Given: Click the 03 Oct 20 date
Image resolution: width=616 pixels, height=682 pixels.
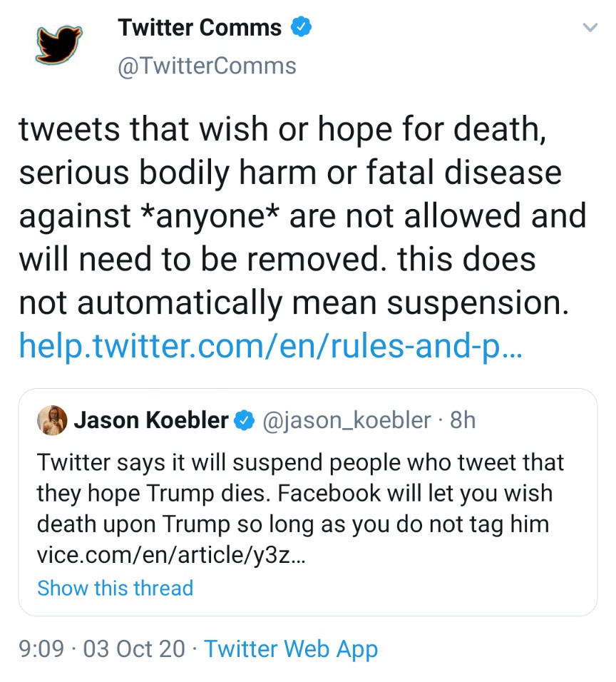Looking at the screenshot, I should [x=134, y=649].
